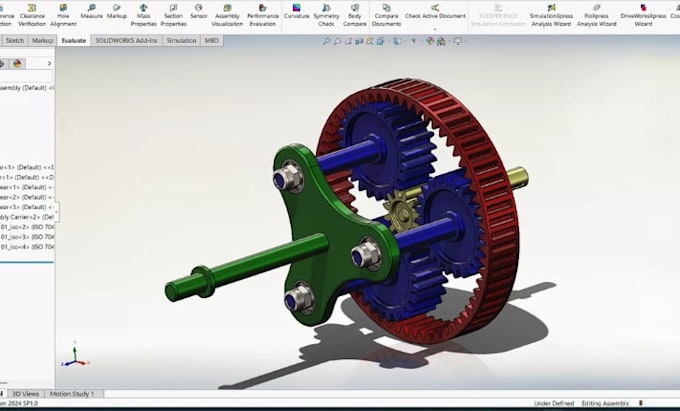Open the Clearance Verification tool
The width and height of the screenshot is (680, 411).
32,16
